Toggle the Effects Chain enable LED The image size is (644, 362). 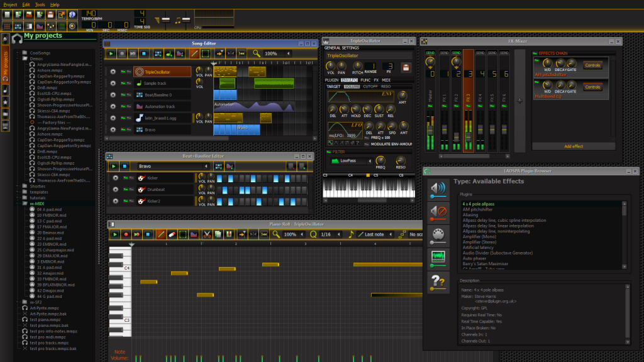(535, 53)
